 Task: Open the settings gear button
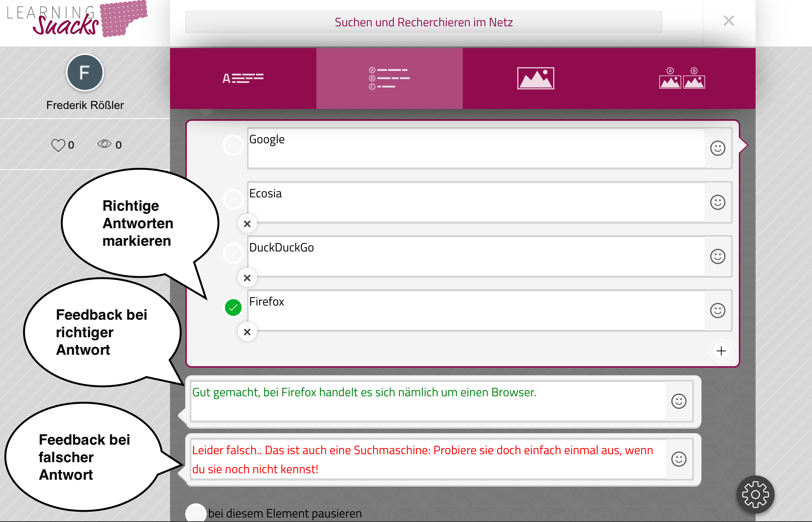point(755,495)
